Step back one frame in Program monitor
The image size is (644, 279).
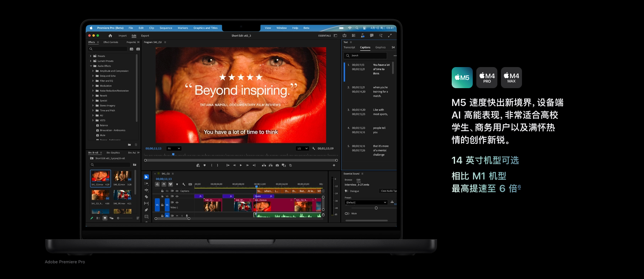pyautogui.click(x=234, y=165)
